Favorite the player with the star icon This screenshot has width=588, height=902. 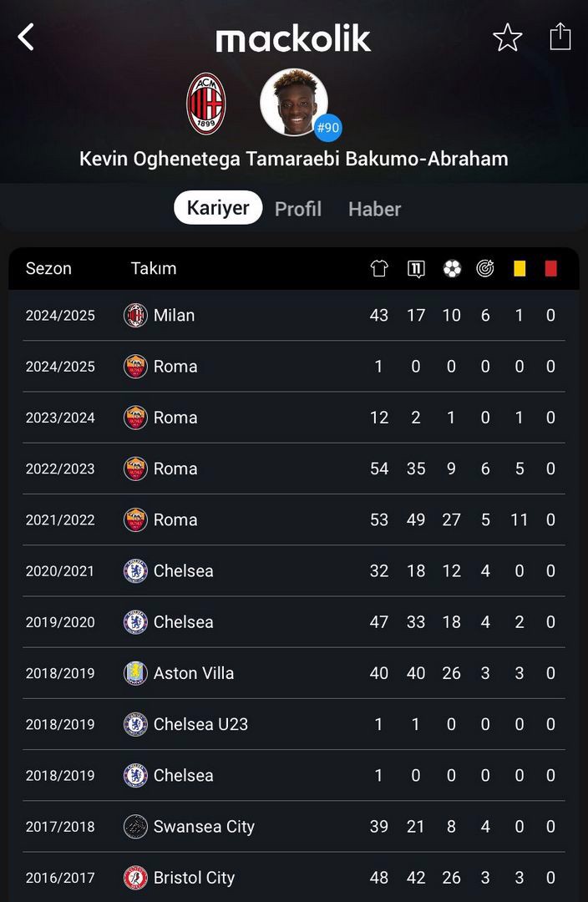(x=508, y=38)
